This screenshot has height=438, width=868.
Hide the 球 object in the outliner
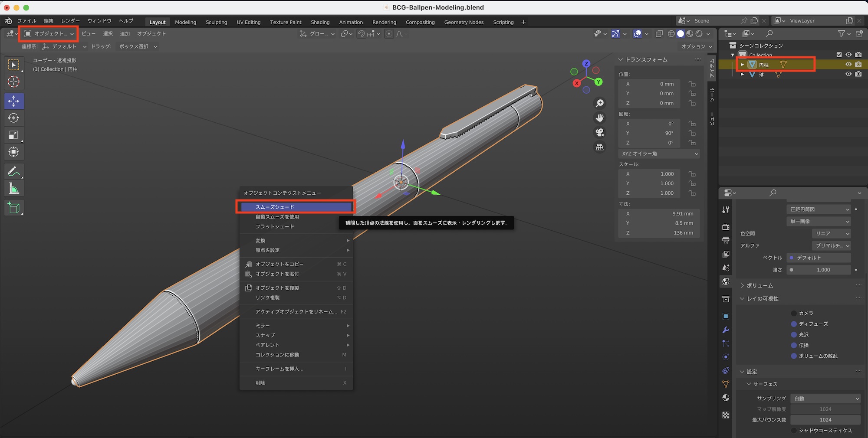(848, 74)
